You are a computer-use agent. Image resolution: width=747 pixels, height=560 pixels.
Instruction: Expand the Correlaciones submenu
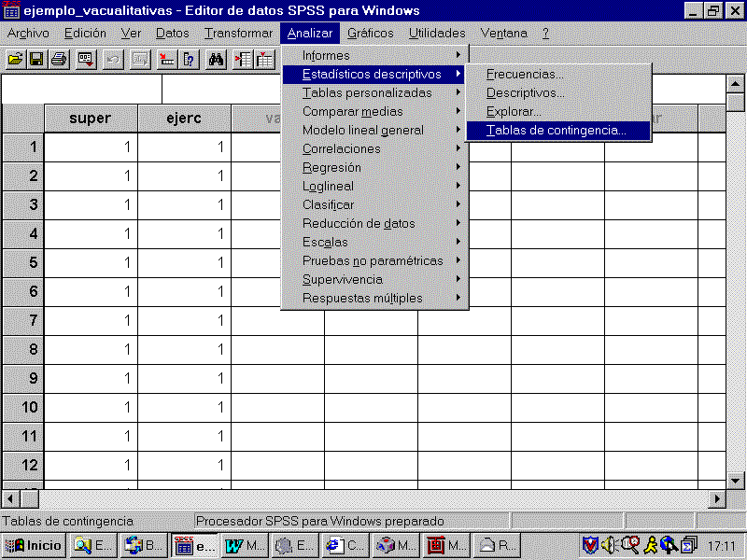tap(374, 149)
